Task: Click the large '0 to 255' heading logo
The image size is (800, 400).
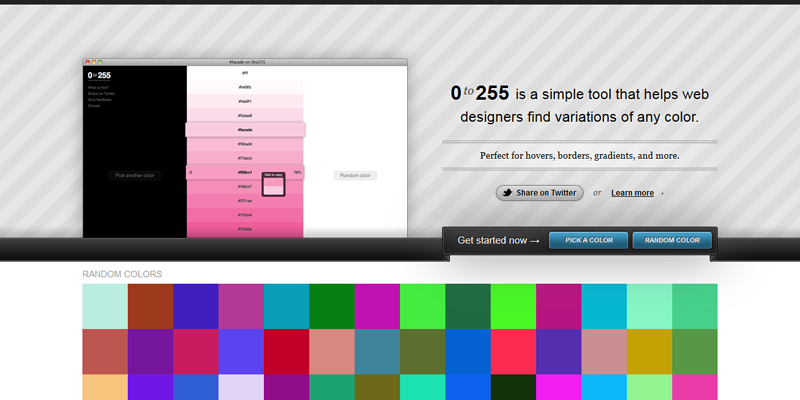Action: click(480, 93)
